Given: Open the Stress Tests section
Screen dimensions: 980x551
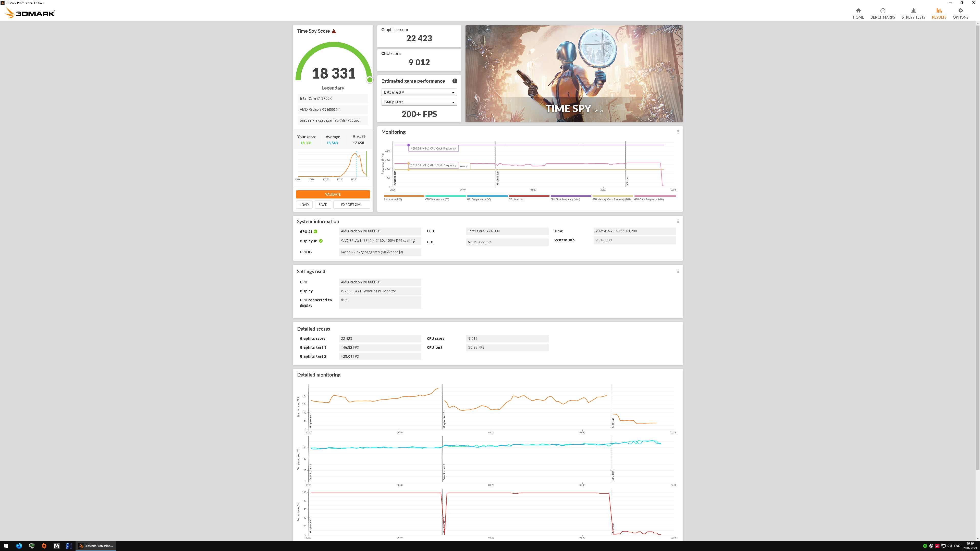Looking at the screenshot, I should coord(913,13).
